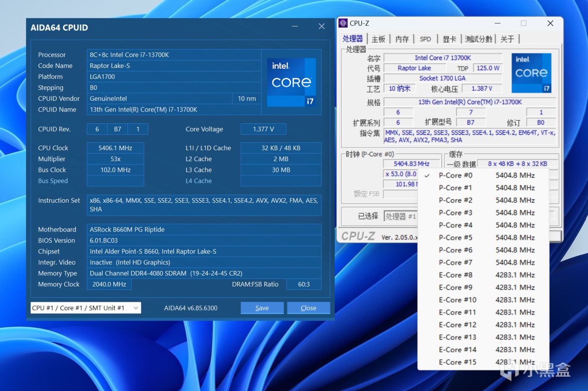
Task: Open the 内存 tab in CPU-Z
Action: tap(402, 39)
